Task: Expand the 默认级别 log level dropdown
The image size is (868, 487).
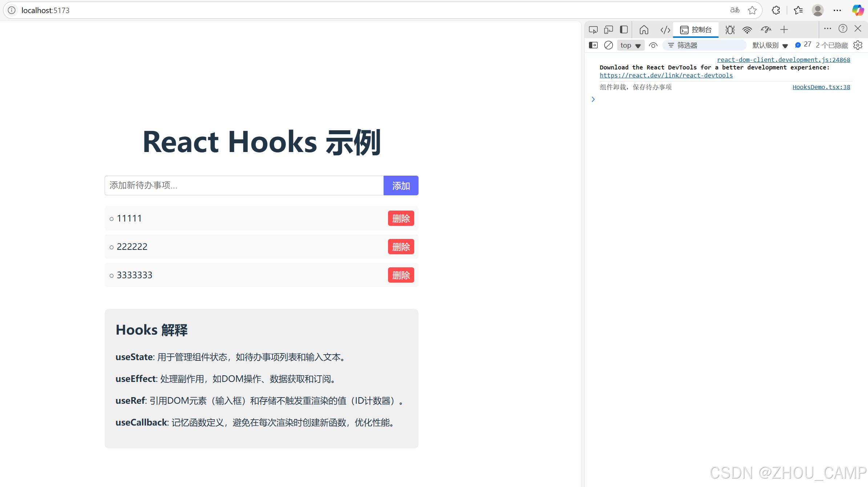Action: pos(770,45)
